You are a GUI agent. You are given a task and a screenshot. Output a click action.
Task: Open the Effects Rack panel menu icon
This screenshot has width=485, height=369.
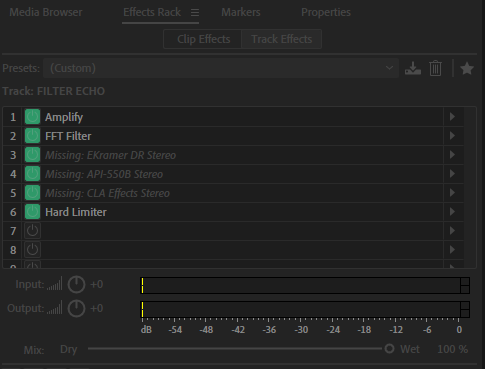click(195, 13)
